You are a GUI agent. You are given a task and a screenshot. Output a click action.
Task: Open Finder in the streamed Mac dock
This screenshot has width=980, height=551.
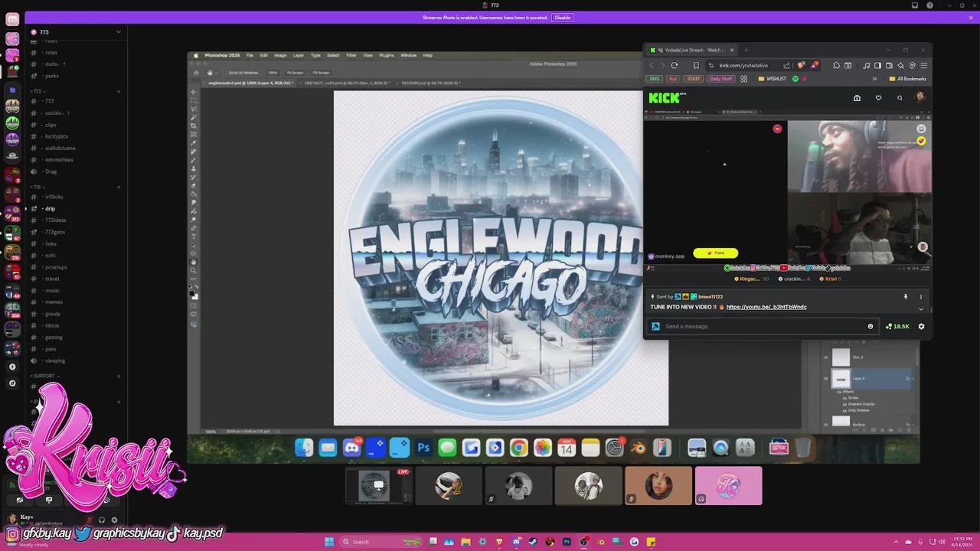(x=304, y=448)
